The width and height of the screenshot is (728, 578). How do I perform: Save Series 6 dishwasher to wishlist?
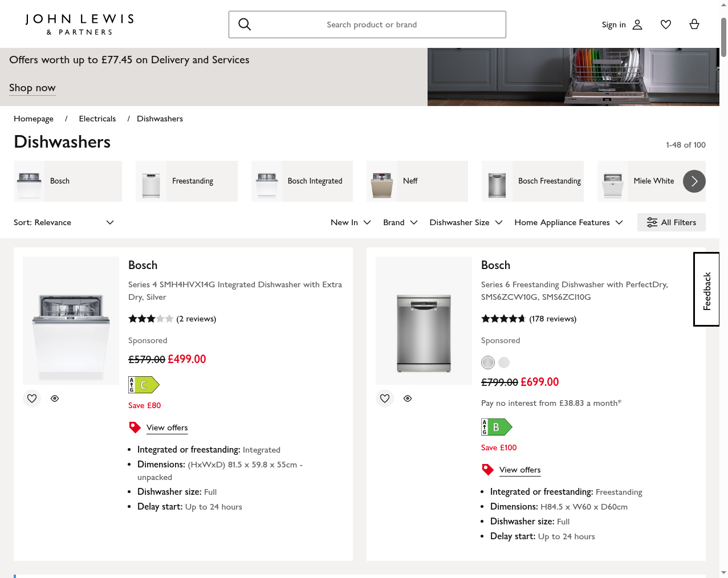(385, 398)
